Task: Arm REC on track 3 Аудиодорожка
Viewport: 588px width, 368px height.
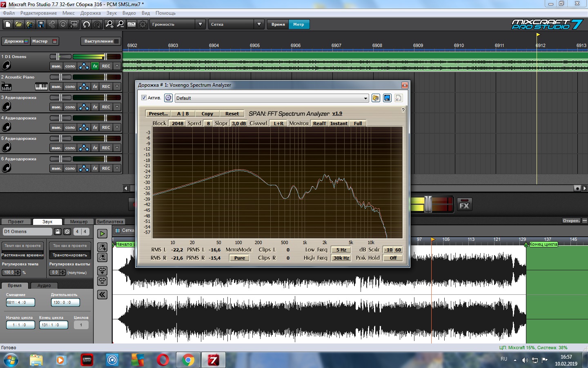Action: tap(106, 107)
